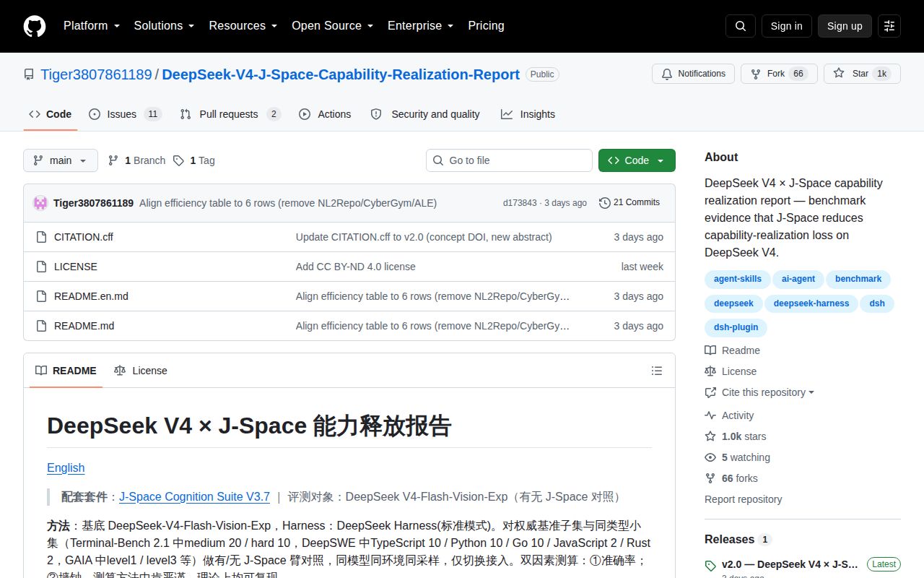Open the appearance settings icon in header
924x578 pixels.
[x=889, y=26]
